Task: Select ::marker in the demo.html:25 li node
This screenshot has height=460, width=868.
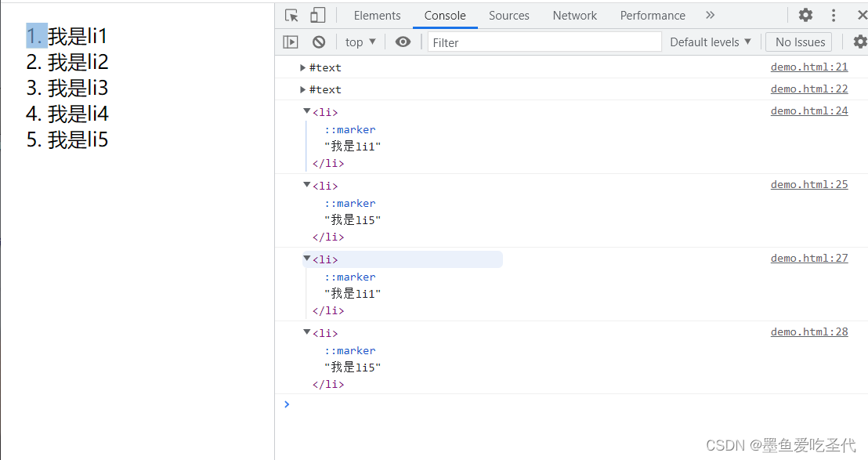Action: pos(350,203)
